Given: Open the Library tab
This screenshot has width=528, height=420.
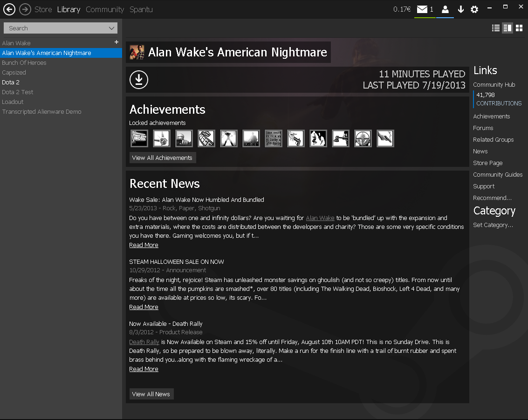Looking at the screenshot, I should [69, 9].
